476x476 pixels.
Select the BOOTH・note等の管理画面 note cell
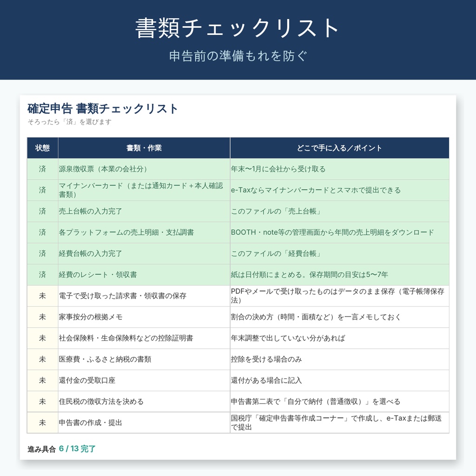[x=339, y=232]
